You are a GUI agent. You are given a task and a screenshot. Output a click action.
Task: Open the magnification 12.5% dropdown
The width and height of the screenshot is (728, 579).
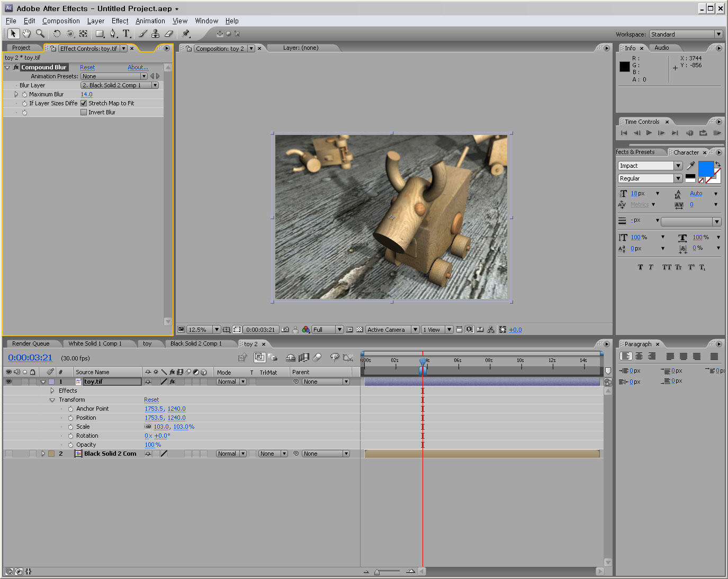click(x=204, y=330)
